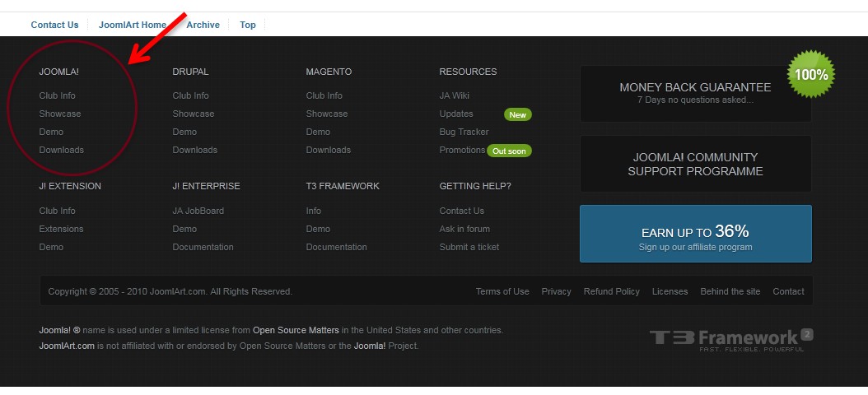Open Bug Tracker under RESOURCES
Viewport: 868px width, 395px height.
[464, 132]
